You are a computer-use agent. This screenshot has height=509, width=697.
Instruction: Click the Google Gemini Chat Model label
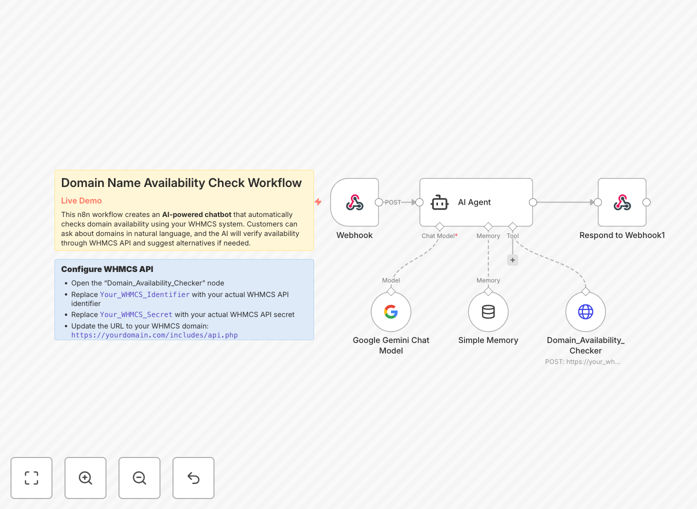point(391,345)
